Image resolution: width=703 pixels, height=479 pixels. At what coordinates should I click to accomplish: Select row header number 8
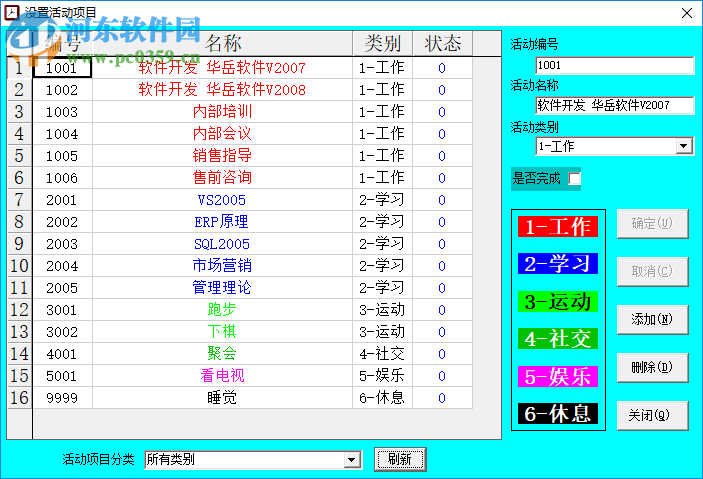click(x=19, y=222)
